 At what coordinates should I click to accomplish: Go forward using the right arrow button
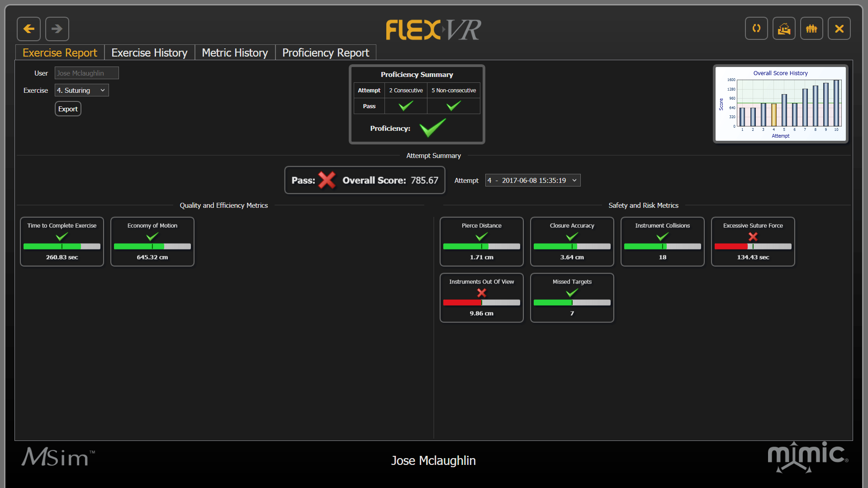[x=57, y=29]
